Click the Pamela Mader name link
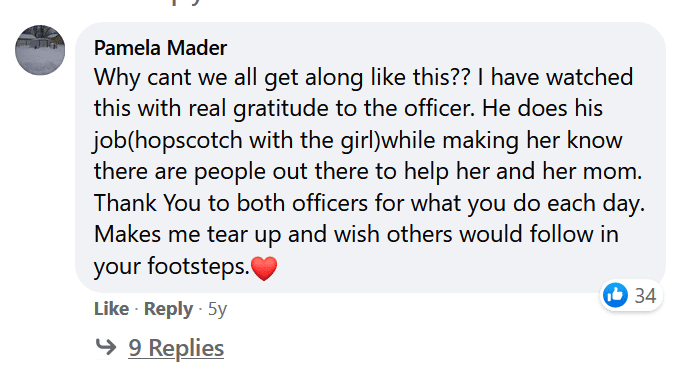Image resolution: width=697 pixels, height=366 pixels. (x=160, y=48)
